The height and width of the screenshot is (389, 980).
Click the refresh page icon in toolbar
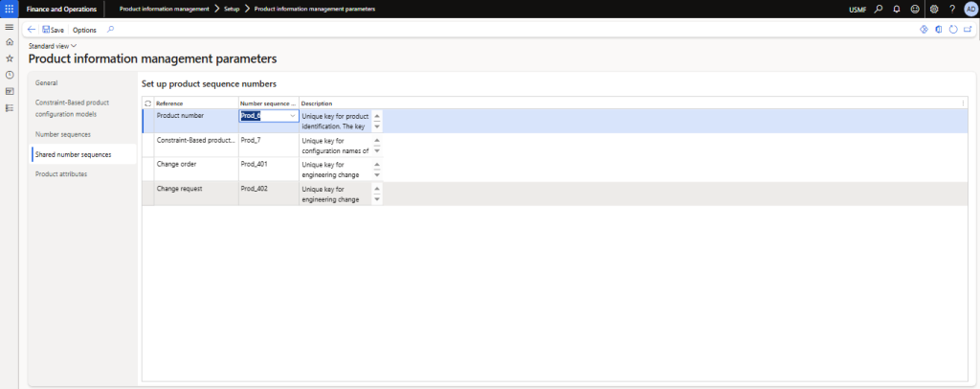click(952, 30)
